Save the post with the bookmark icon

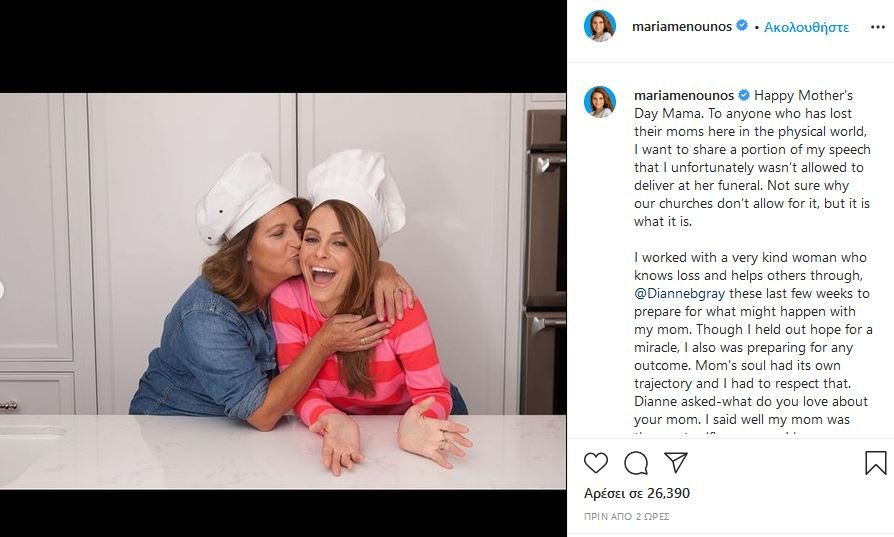[x=875, y=463]
